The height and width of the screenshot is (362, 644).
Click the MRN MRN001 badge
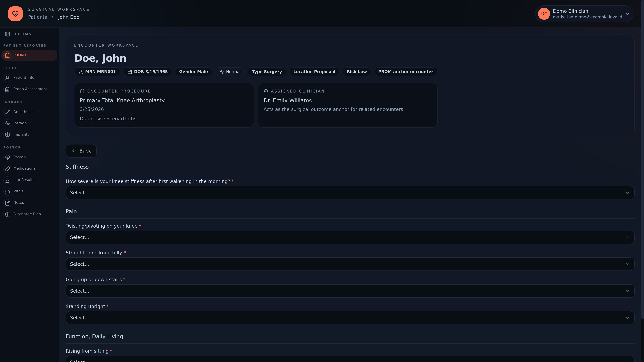coord(97,72)
